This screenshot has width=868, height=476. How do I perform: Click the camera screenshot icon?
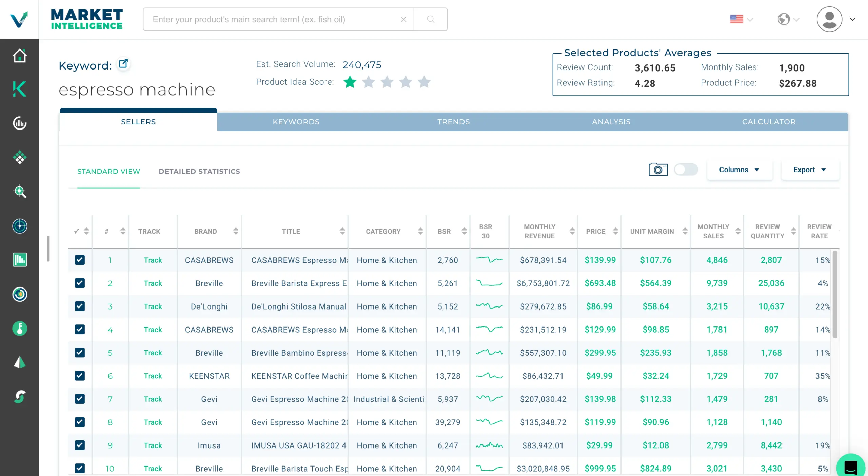pos(658,170)
